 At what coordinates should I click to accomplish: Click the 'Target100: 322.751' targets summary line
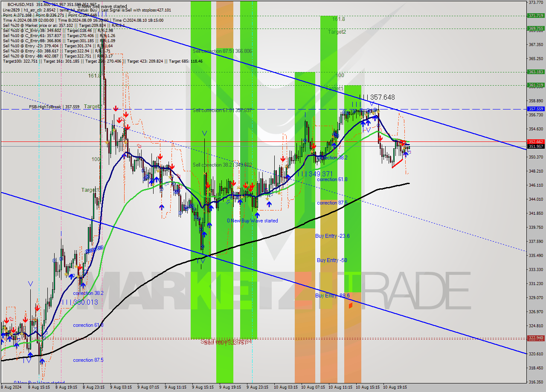[103, 61]
